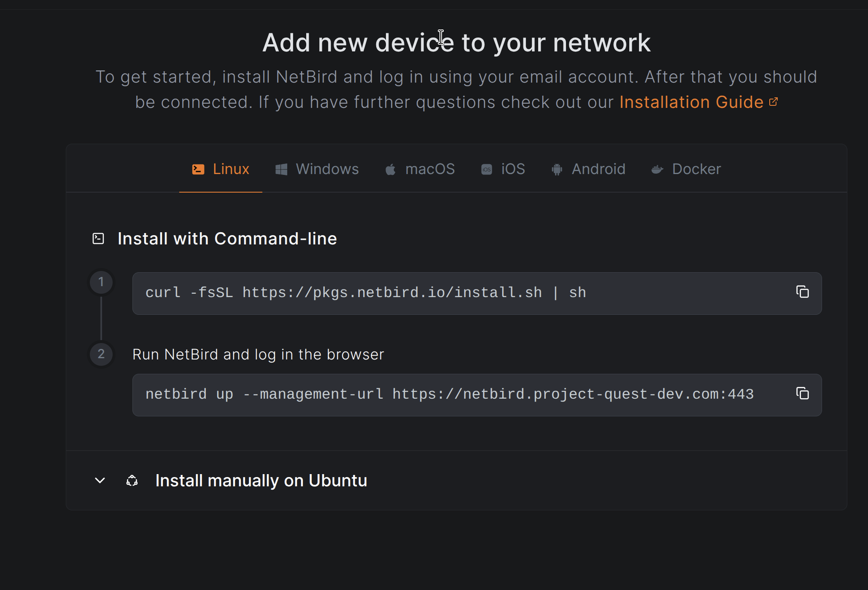This screenshot has height=590, width=868.
Task: Copy the netbird up command
Action: 803,394
